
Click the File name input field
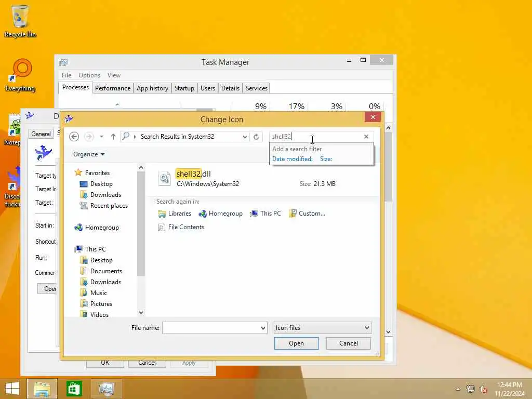211,328
